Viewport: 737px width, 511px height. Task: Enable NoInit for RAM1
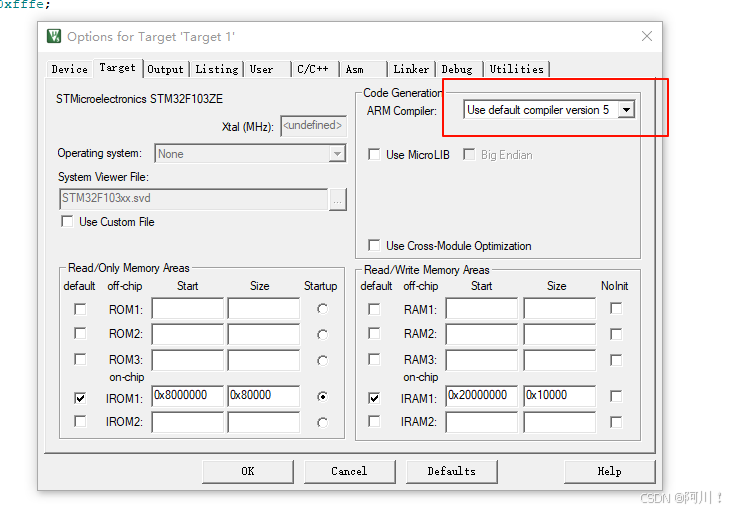[x=616, y=308]
